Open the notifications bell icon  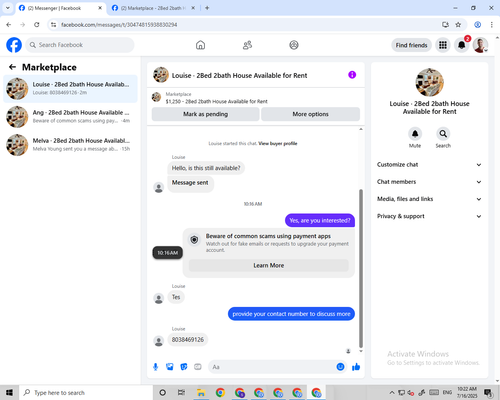[x=462, y=45]
